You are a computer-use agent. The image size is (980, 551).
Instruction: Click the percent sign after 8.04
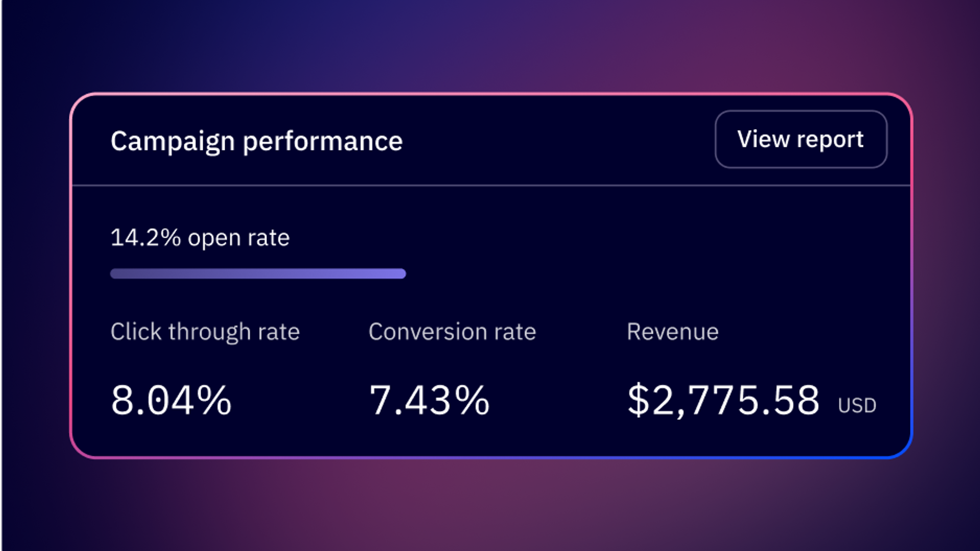214,400
